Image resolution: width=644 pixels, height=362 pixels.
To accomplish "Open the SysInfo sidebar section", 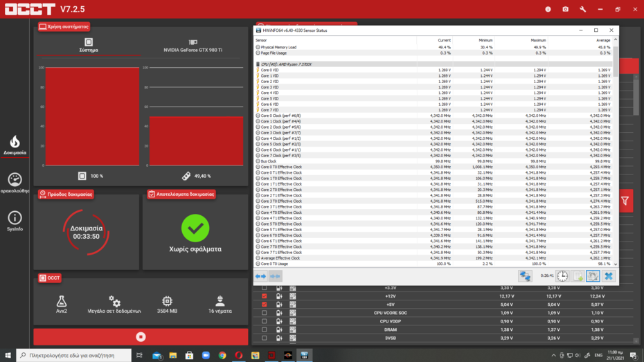I will [15, 221].
